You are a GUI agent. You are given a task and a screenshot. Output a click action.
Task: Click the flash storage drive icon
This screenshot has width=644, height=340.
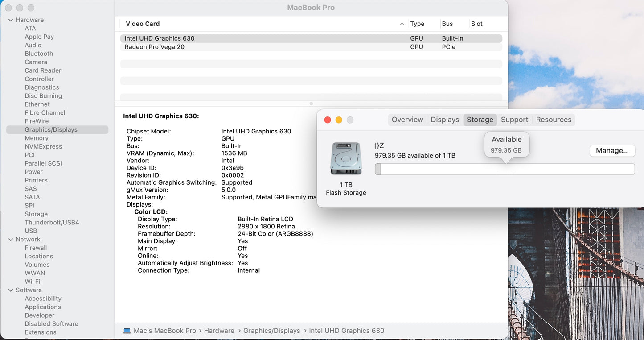(346, 159)
